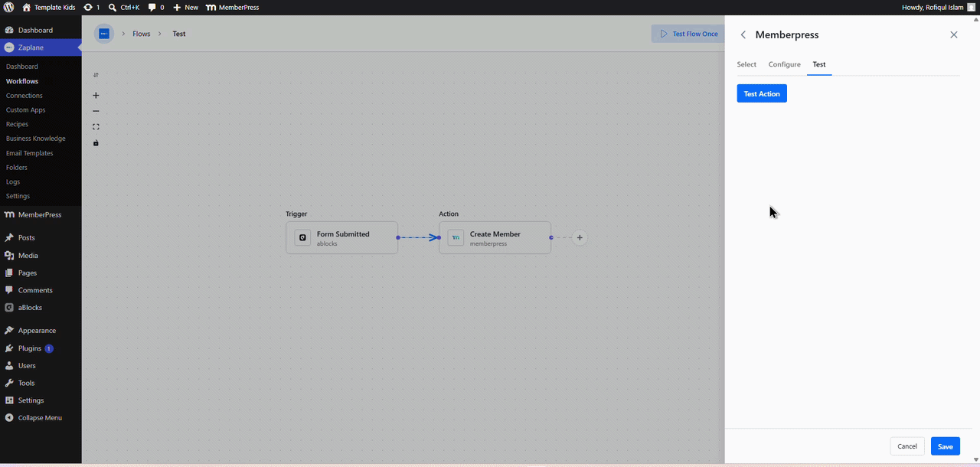Run Test Flow Once
The width and height of the screenshot is (980, 467).
click(688, 34)
